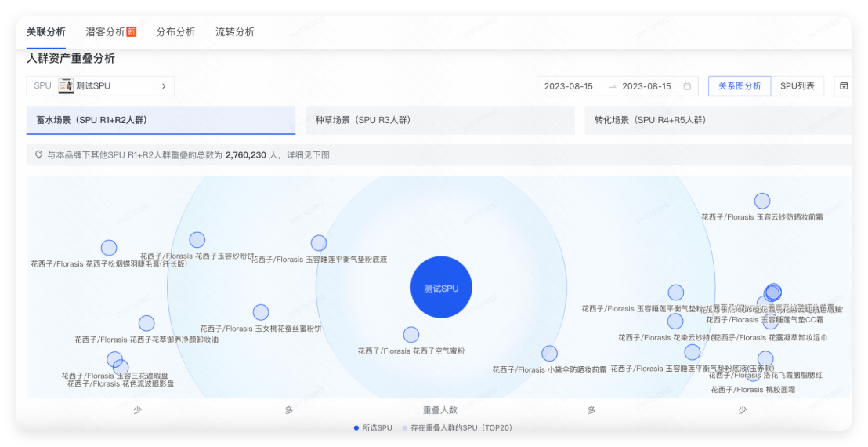Select the 种草场景 (SPU R3人群) tab
This screenshot has height=447, width=868.
point(439,120)
